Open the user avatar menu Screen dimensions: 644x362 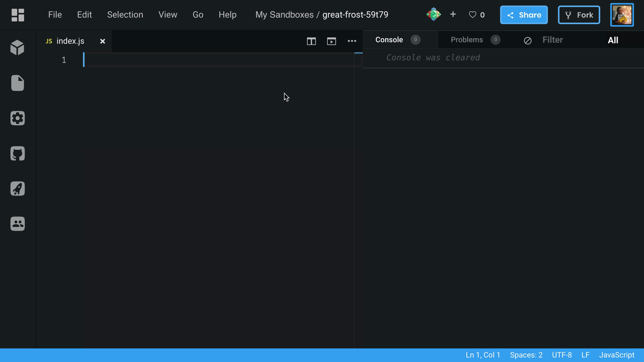click(622, 15)
